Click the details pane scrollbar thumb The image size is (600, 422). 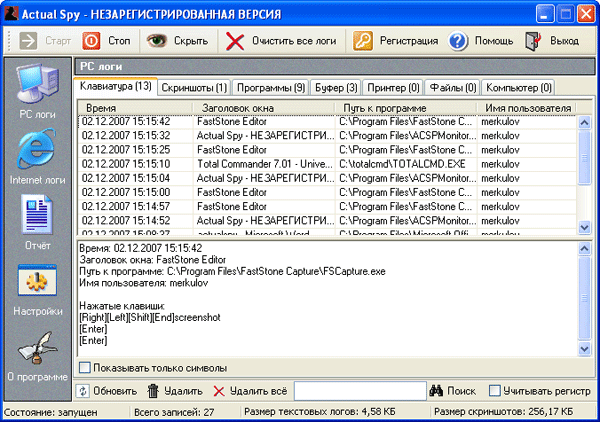pyautogui.click(x=584, y=298)
